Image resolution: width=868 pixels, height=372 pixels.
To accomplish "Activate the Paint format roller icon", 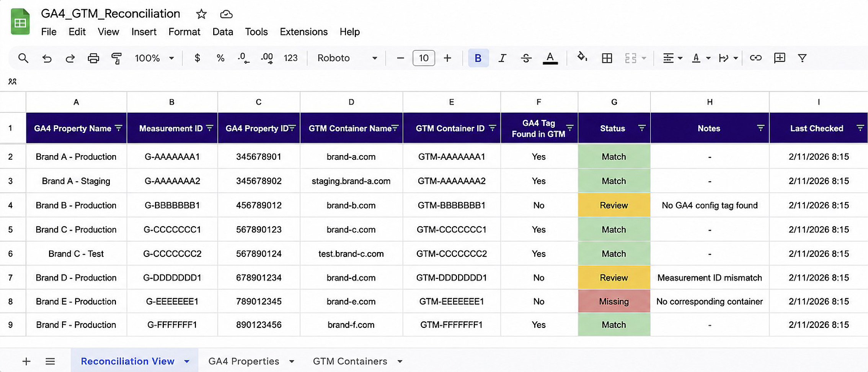I will (116, 58).
